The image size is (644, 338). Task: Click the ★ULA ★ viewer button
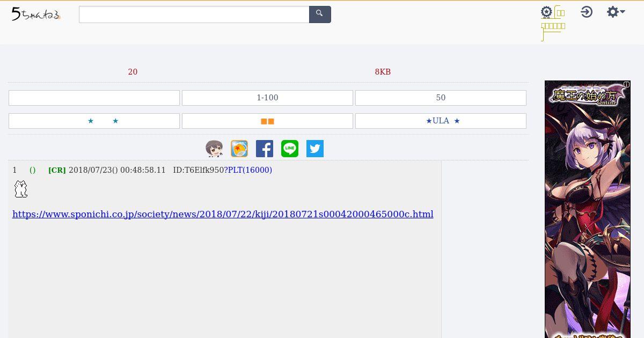click(441, 121)
